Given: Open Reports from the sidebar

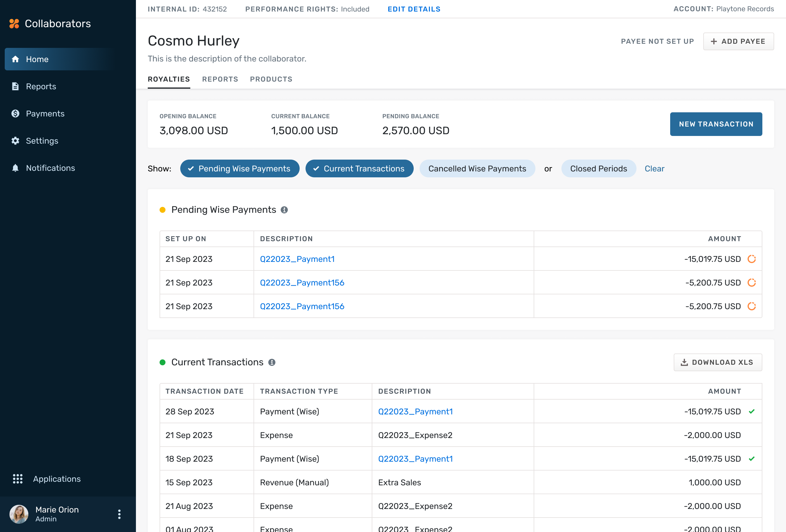Looking at the screenshot, I should (x=40, y=86).
